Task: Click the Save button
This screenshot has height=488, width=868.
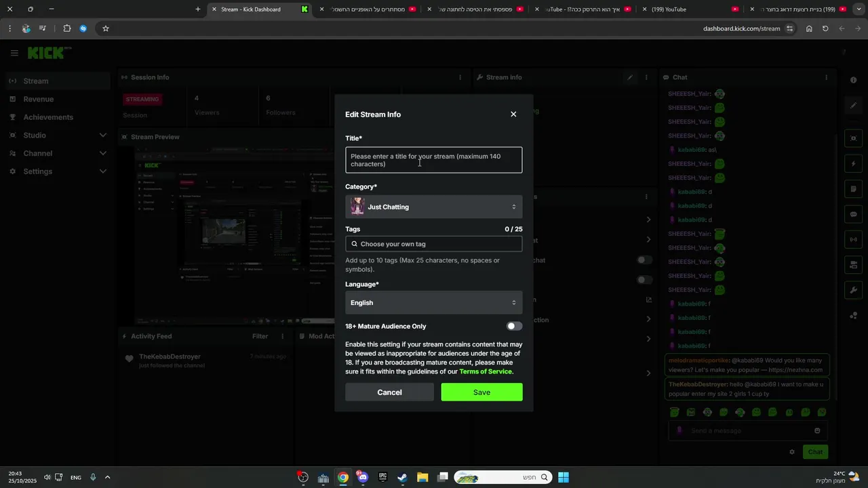Action: point(482,392)
